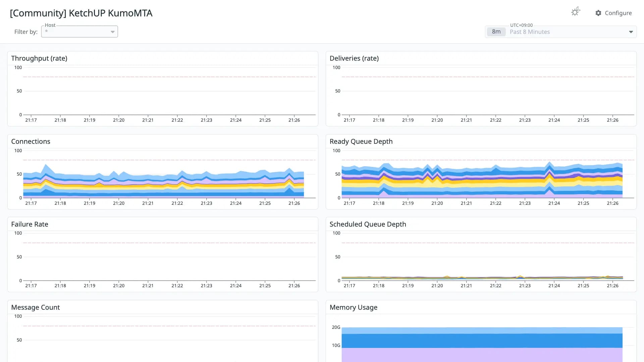
Task: Click the Scheduled Queue Depth panel title
Action: (368, 224)
